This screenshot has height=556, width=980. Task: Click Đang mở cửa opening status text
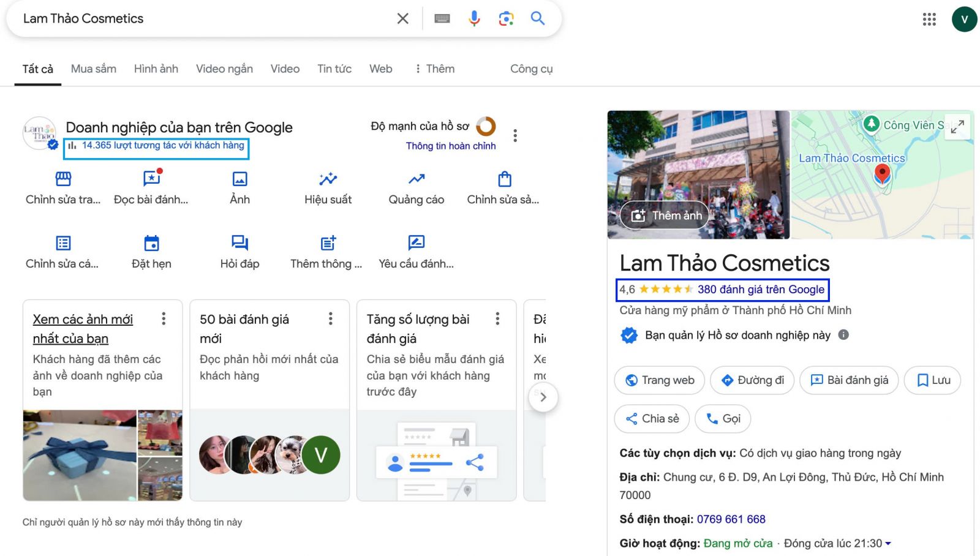pos(738,543)
